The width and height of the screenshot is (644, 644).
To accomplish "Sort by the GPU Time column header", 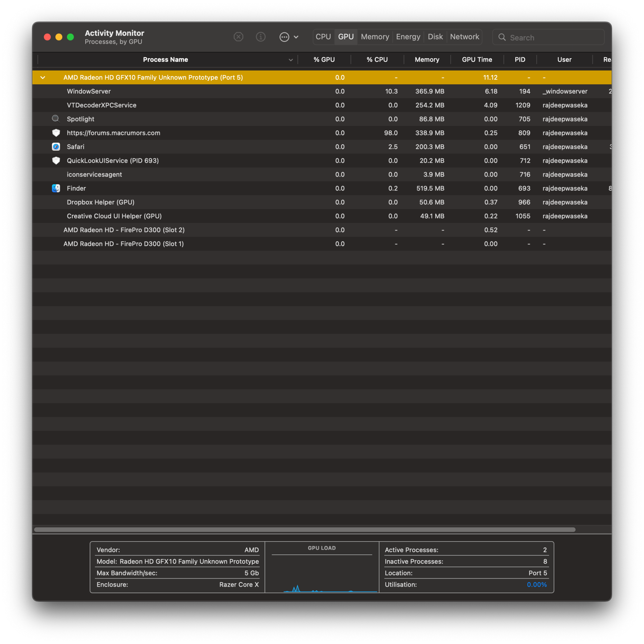I will [x=477, y=59].
